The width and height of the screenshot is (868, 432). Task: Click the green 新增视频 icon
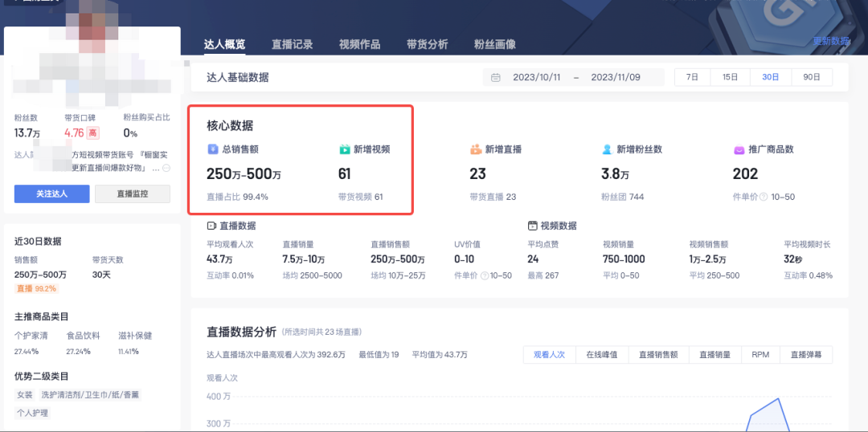344,149
